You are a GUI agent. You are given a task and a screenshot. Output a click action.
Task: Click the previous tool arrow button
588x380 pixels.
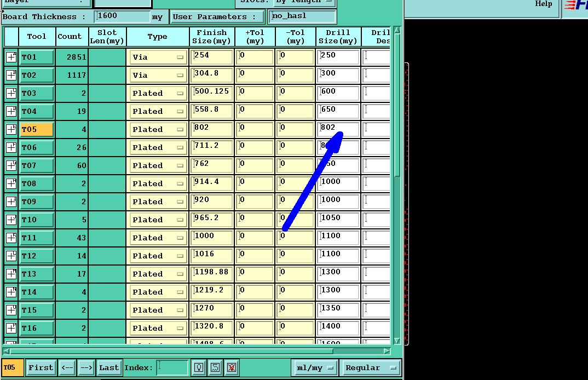point(67,367)
